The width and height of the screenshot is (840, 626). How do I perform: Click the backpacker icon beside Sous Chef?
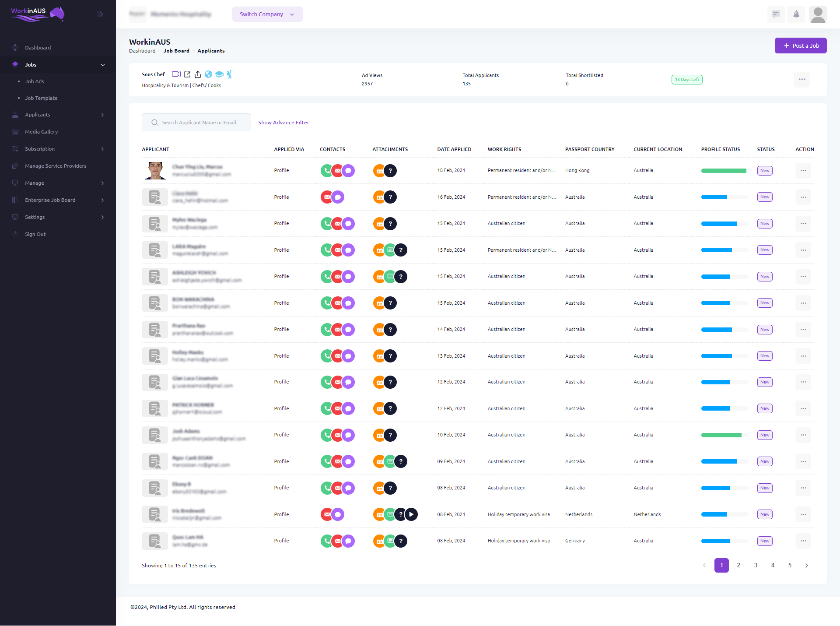229,74
